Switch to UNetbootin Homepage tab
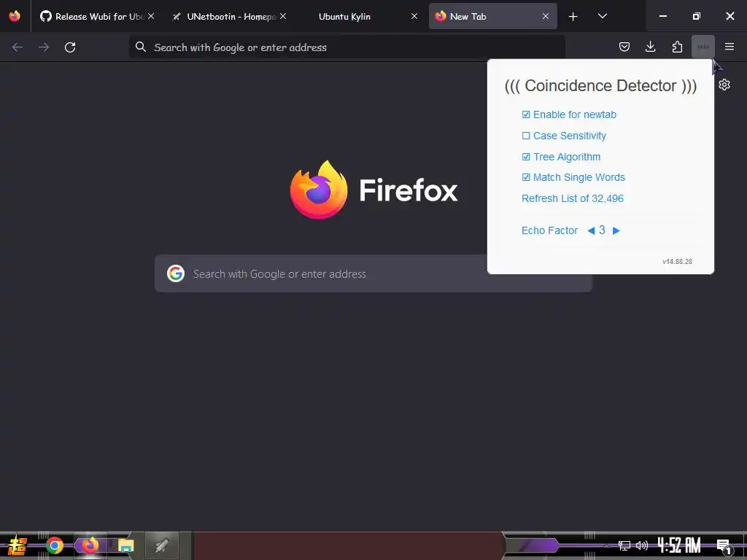747x560 pixels. point(229,16)
